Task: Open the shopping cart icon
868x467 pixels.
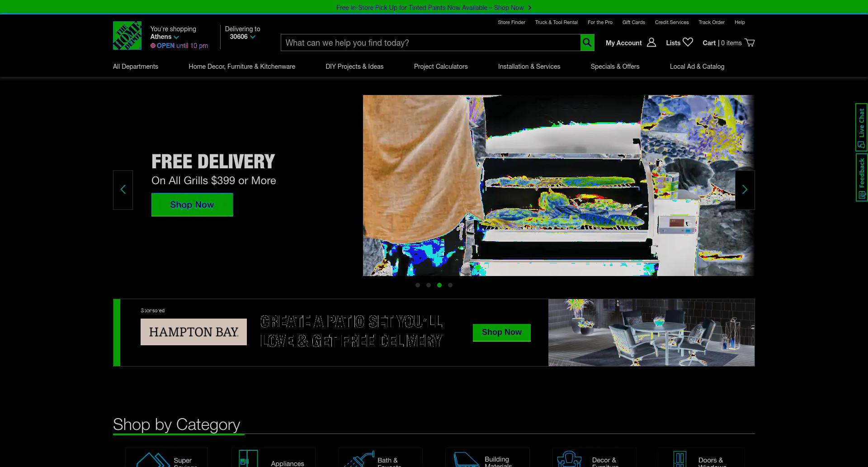Action: pyautogui.click(x=750, y=43)
